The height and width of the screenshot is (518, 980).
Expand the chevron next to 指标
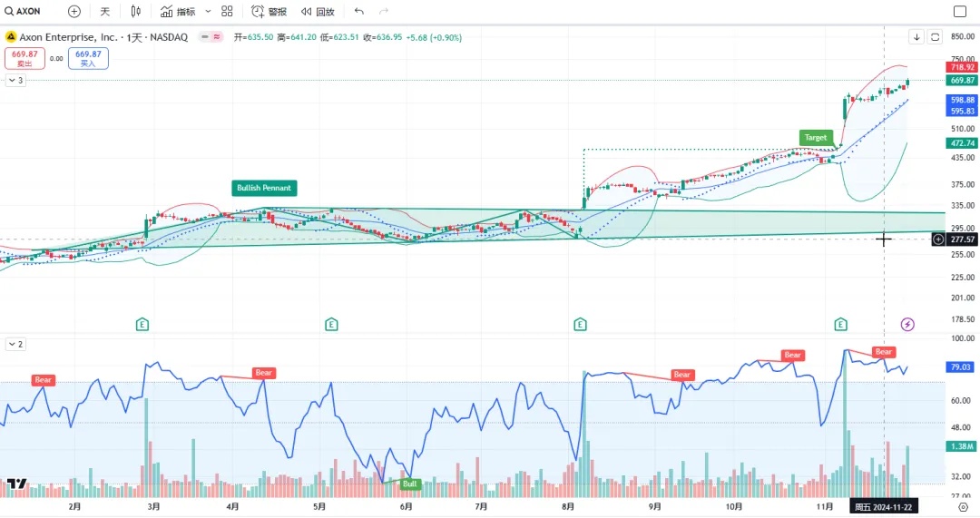coord(208,12)
